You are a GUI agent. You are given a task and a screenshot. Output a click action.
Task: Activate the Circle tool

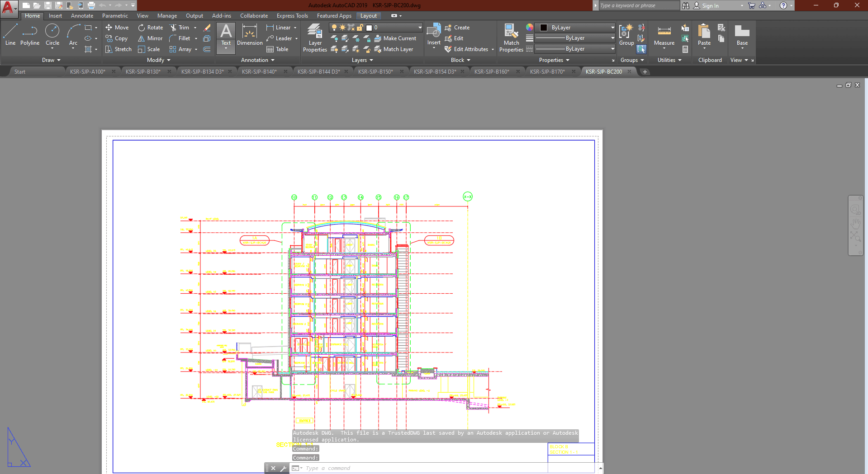pyautogui.click(x=52, y=35)
